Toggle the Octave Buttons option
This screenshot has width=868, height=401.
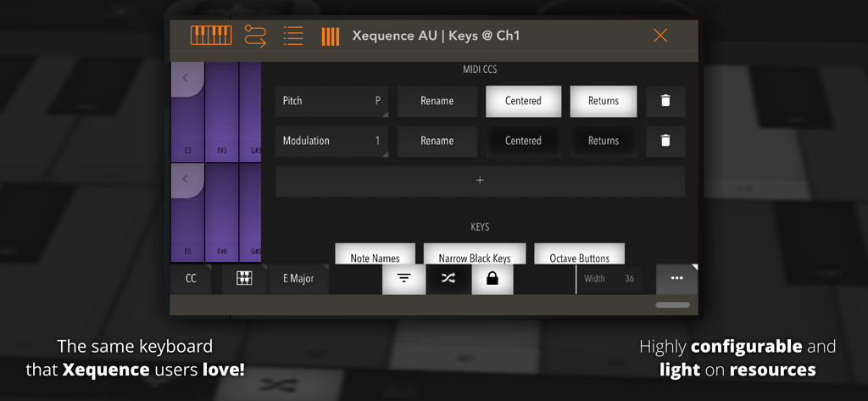coord(579,254)
